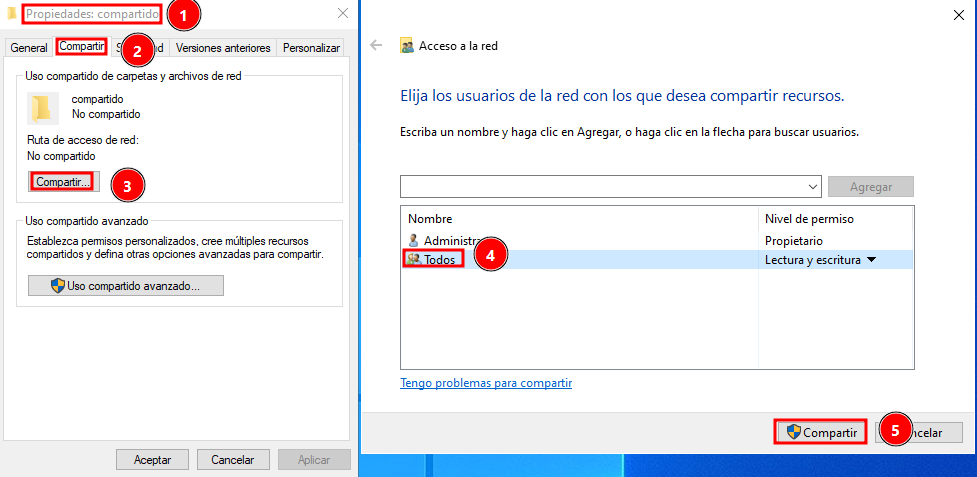Close the Propiedades window
Screen dimensions: 977x477
coord(343,13)
